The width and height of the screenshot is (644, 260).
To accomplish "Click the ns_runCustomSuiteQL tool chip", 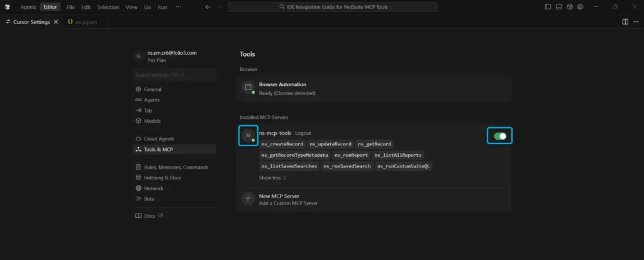I will pos(404,166).
